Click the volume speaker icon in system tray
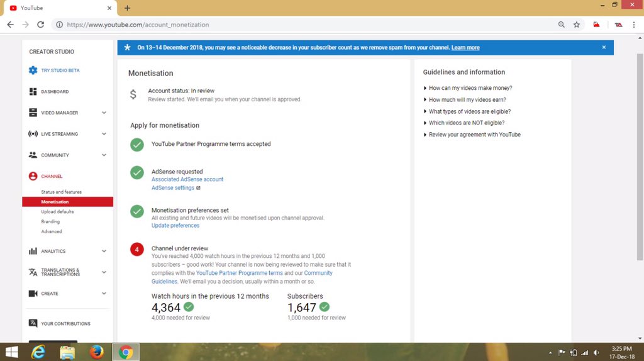644x361 pixels. [x=596, y=352]
